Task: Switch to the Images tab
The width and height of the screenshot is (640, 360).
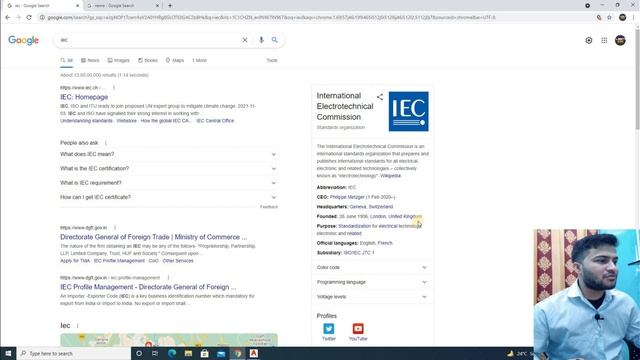Action: [x=118, y=60]
